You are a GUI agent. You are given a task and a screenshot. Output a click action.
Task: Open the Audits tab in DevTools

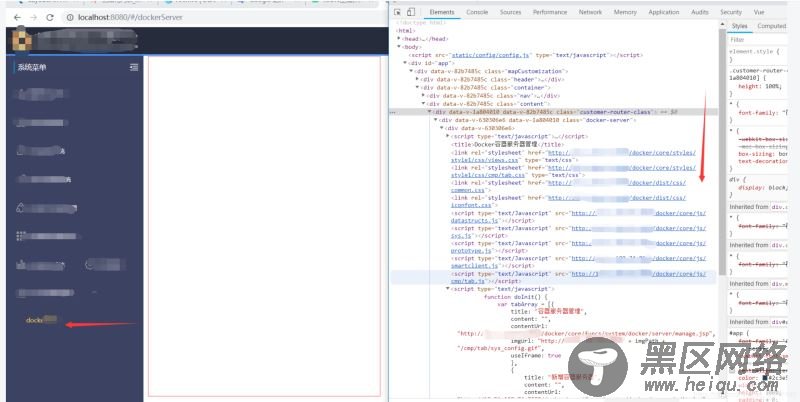pyautogui.click(x=699, y=12)
